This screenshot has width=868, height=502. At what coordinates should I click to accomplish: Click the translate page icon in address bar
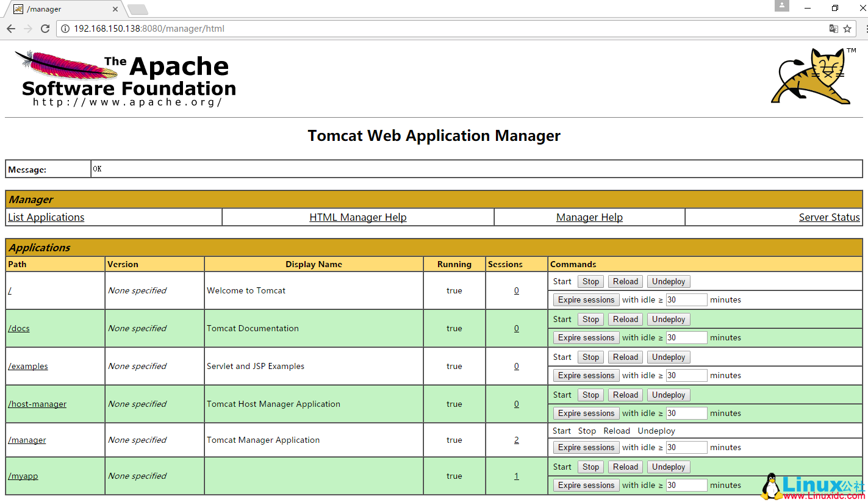point(833,29)
